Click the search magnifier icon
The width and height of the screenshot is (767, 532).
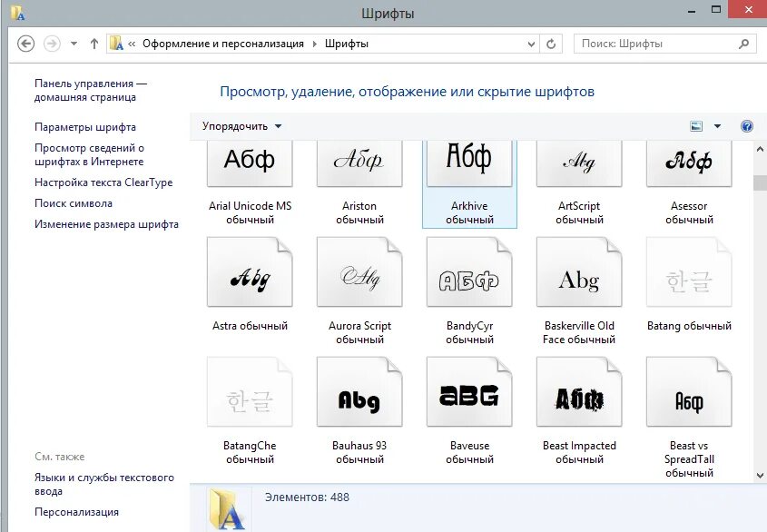pos(743,44)
